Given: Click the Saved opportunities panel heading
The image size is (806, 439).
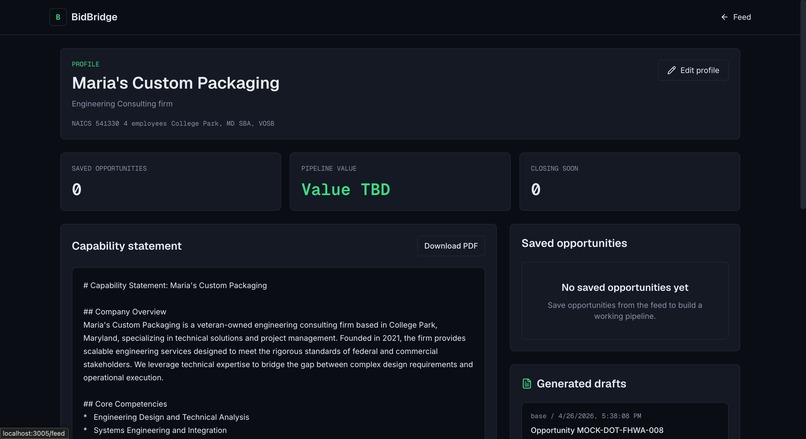Looking at the screenshot, I should [x=574, y=243].
